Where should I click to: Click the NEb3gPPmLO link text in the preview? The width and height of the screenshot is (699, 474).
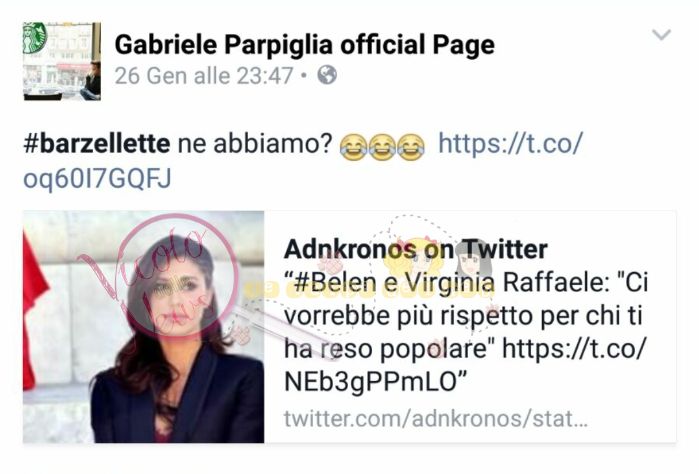[x=371, y=382]
